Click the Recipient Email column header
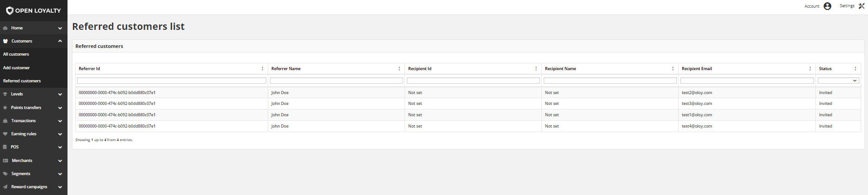The height and width of the screenshot is (195, 868). point(697,69)
